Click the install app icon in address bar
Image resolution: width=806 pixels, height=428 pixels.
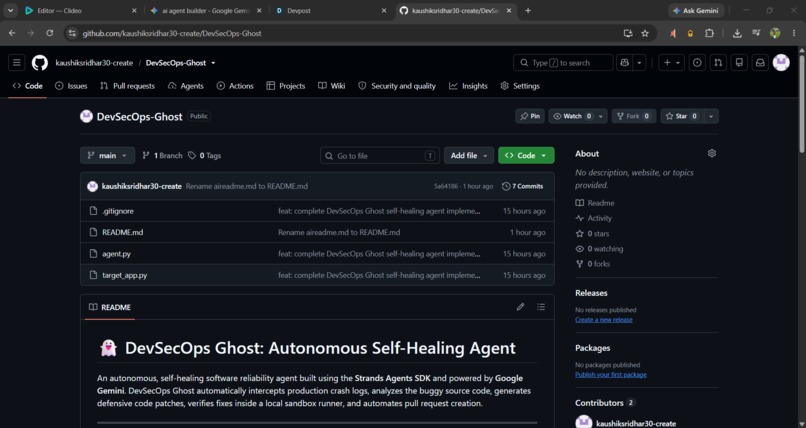point(628,33)
